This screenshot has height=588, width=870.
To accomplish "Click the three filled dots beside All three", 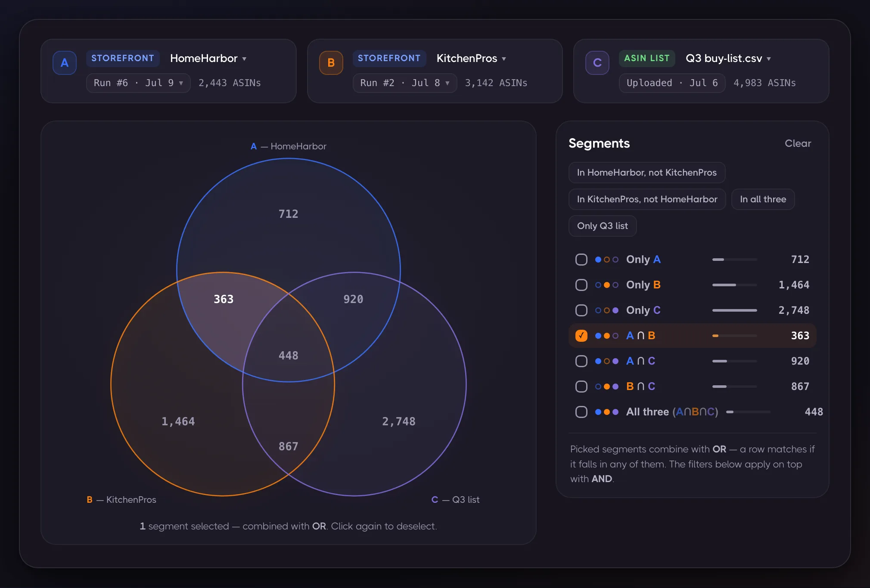I will click(x=606, y=412).
